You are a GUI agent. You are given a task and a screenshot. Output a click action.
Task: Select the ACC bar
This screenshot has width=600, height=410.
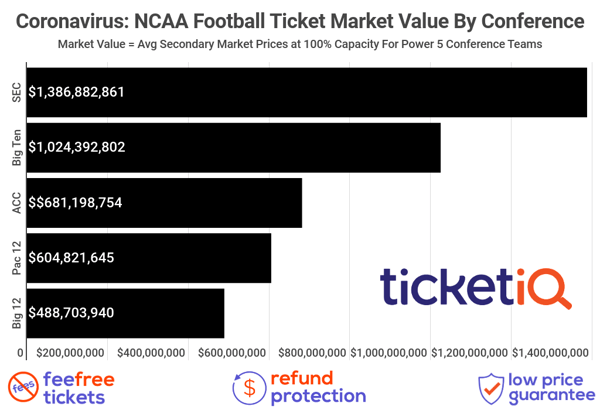(x=164, y=203)
